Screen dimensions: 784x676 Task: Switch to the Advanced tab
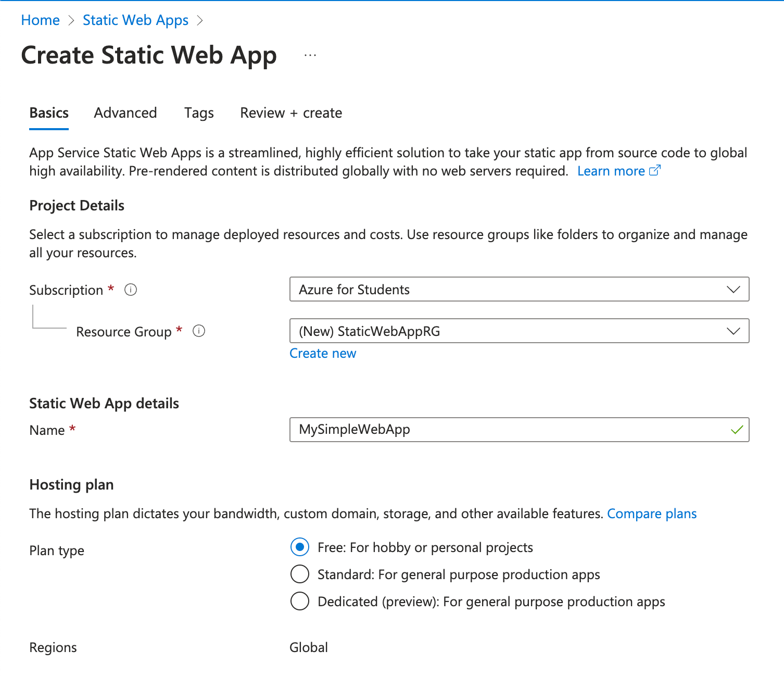click(x=125, y=113)
